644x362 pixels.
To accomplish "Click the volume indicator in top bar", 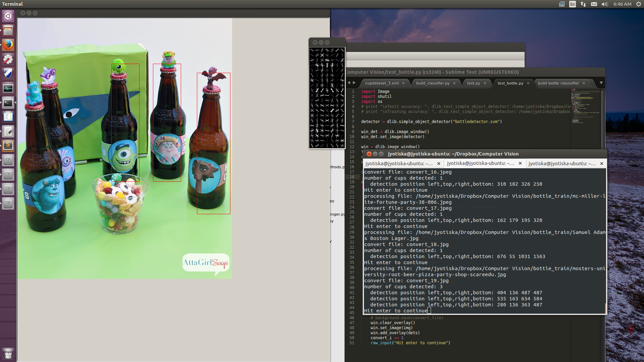I will [x=604, y=4].
